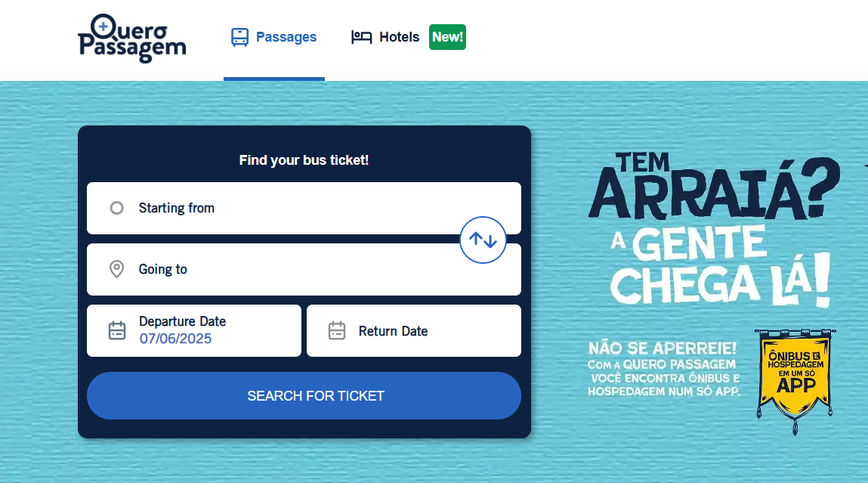Swap origin and destination arrows

point(483,240)
